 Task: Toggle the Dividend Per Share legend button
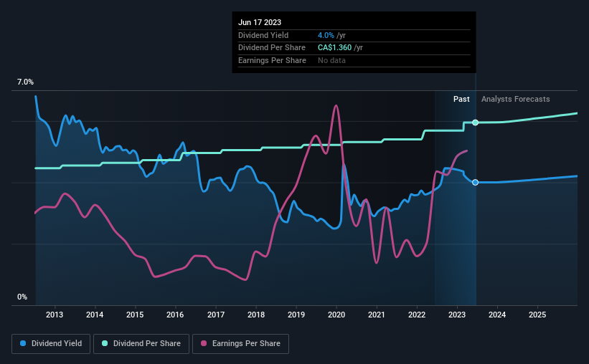[x=141, y=344]
